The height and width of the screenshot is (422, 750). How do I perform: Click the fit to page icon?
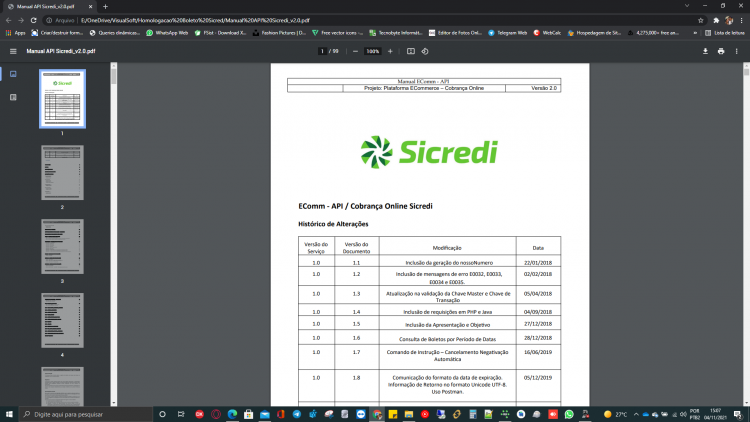coord(411,51)
